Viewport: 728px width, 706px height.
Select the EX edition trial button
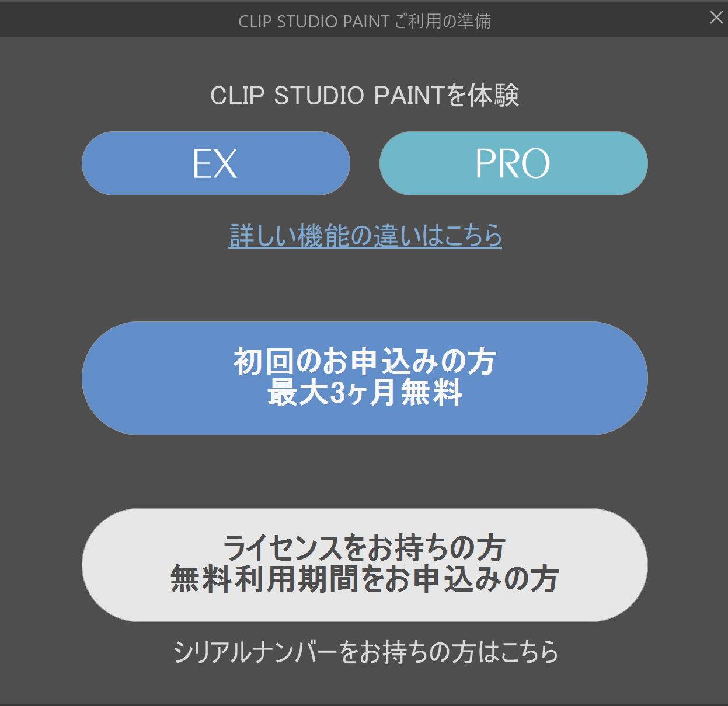point(216,163)
